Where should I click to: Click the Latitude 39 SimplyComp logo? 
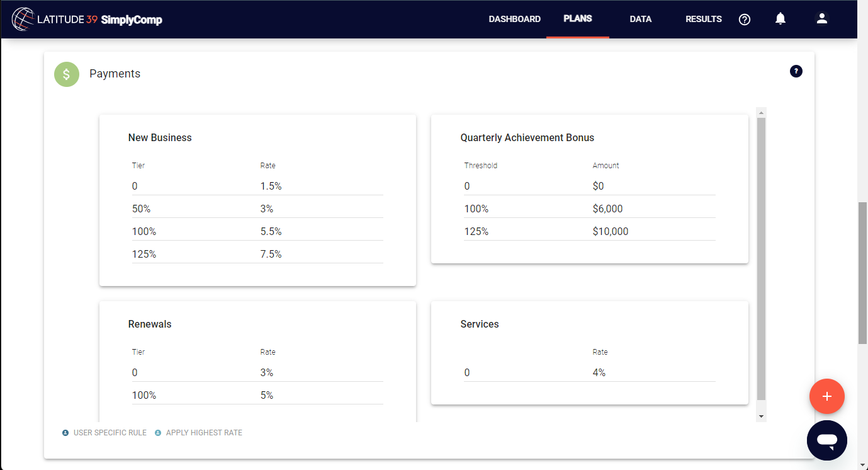(x=86, y=19)
